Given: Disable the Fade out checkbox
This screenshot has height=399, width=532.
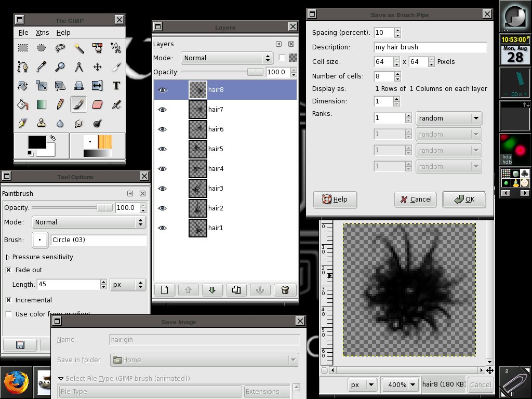Looking at the screenshot, I should (9, 270).
